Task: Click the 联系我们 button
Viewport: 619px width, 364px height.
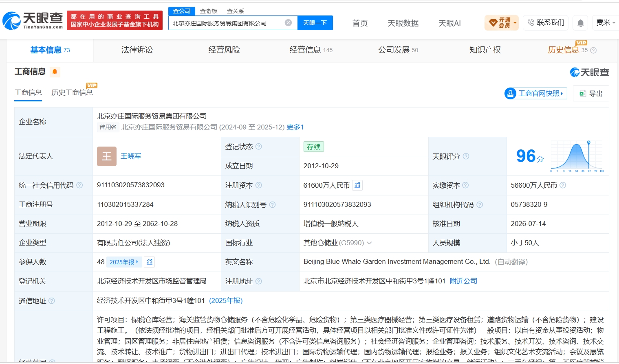Action: pyautogui.click(x=546, y=23)
